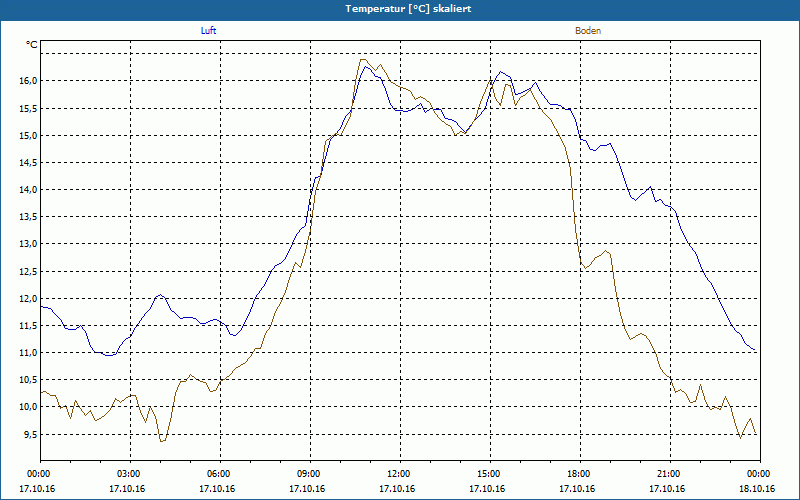Click the 09:00 time axis label
Image resolution: width=800 pixels, height=500 pixels.
tap(311, 474)
